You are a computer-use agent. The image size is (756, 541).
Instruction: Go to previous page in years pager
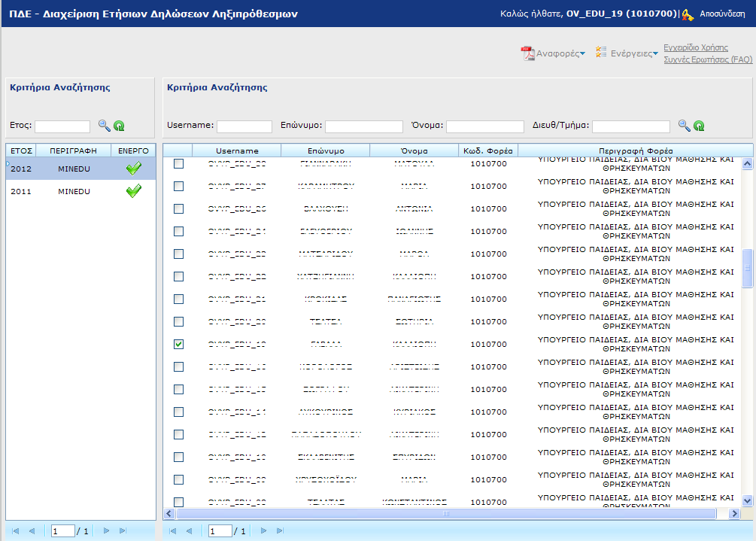pos(32,531)
